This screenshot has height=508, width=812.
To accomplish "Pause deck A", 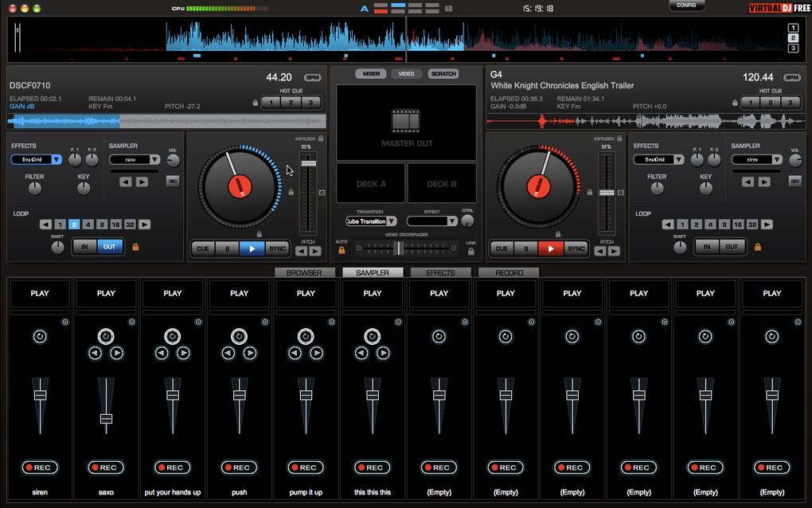I will pyautogui.click(x=228, y=248).
